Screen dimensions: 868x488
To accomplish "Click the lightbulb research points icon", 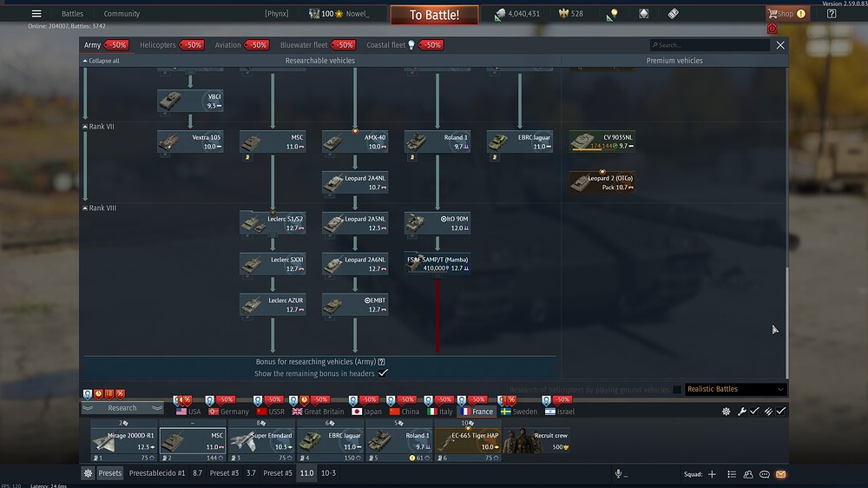I will 612,15.
